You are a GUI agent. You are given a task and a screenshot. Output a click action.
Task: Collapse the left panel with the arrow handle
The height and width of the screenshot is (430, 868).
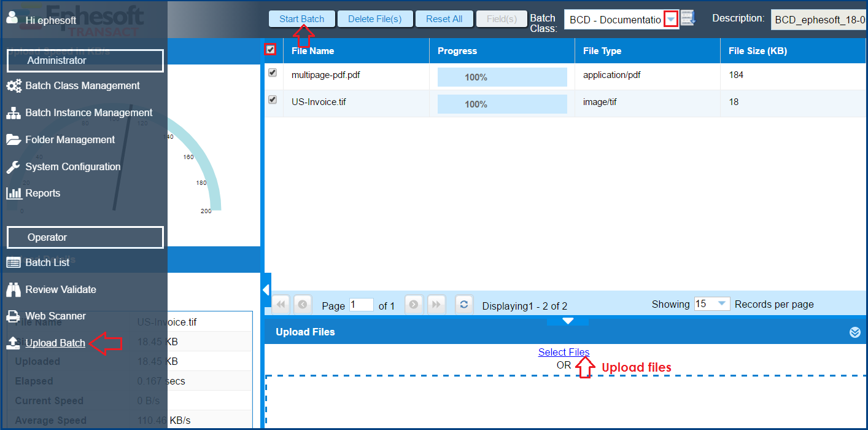click(266, 290)
